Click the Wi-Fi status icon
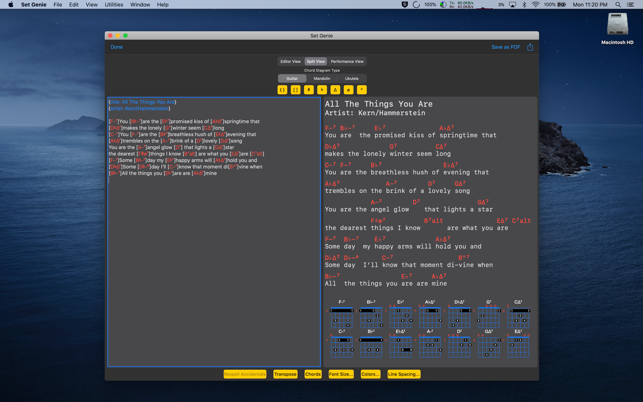Screen dimensions: 643x402 [536, 5]
